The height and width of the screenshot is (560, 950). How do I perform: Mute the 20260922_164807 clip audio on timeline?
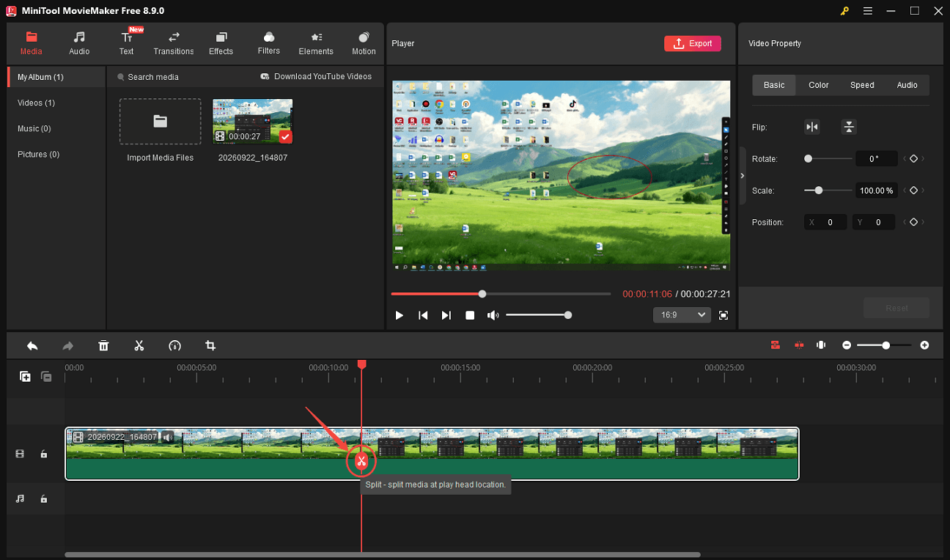(x=168, y=438)
